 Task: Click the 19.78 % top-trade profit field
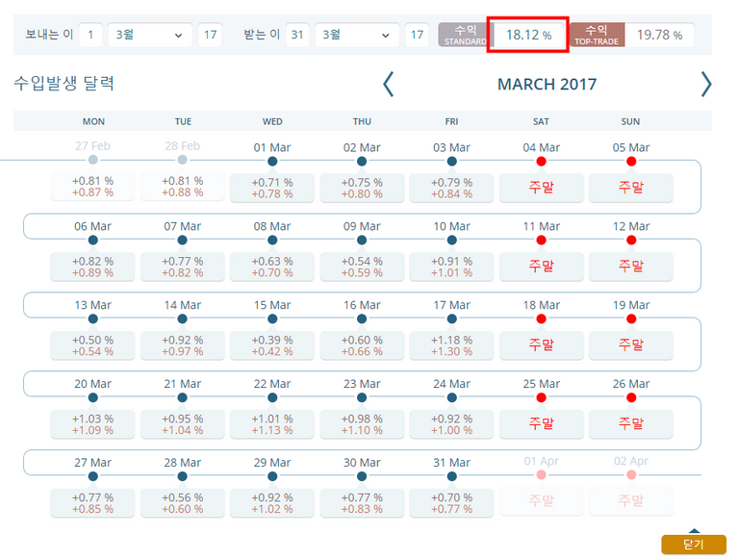(661, 36)
